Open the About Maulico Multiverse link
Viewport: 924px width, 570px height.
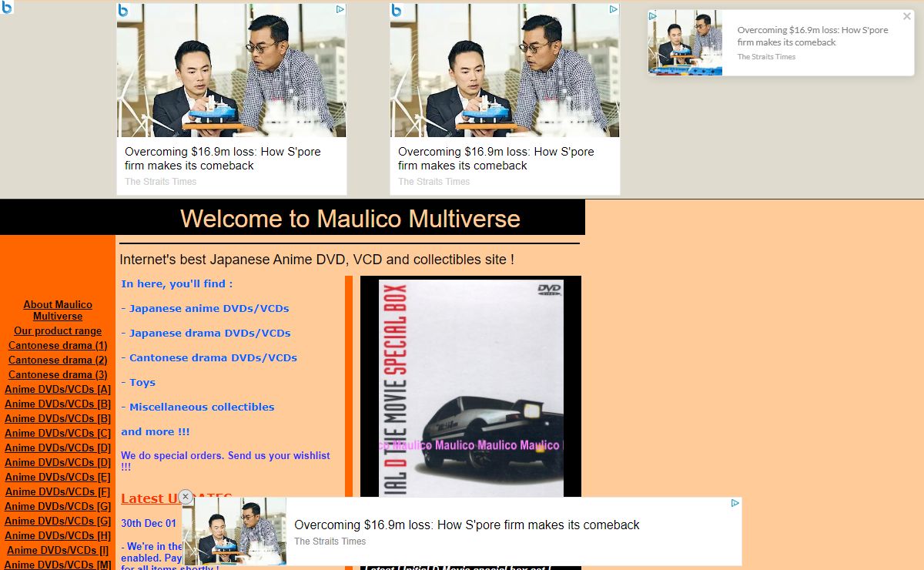click(58, 310)
